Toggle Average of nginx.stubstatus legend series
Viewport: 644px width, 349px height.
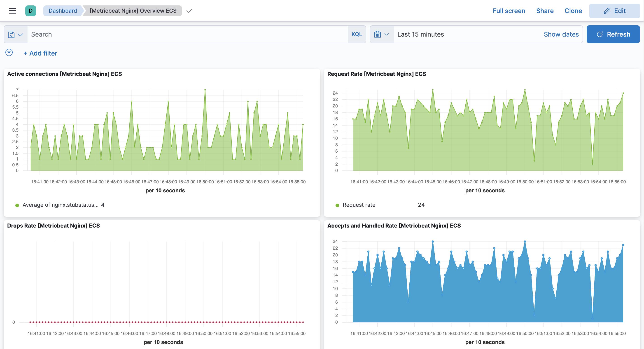pos(60,205)
